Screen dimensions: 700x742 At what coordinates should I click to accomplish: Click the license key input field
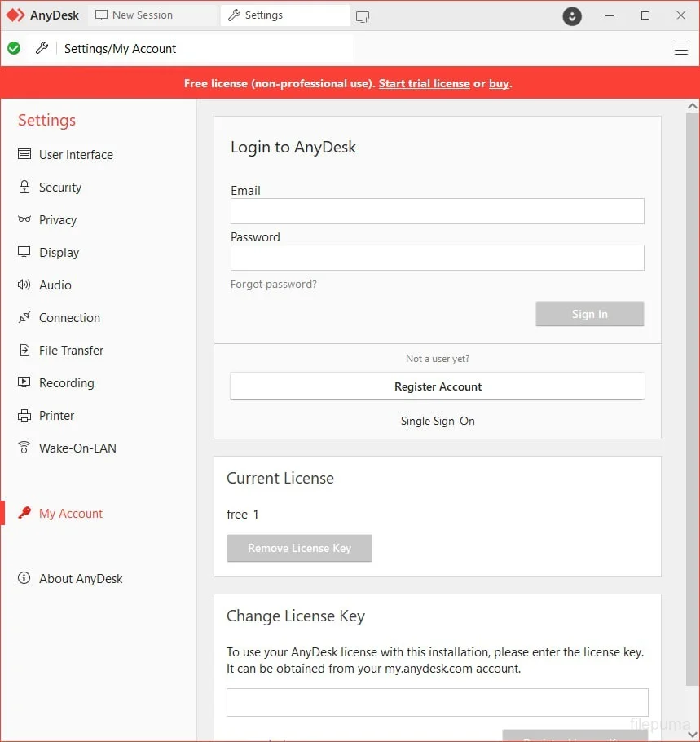[x=438, y=702]
